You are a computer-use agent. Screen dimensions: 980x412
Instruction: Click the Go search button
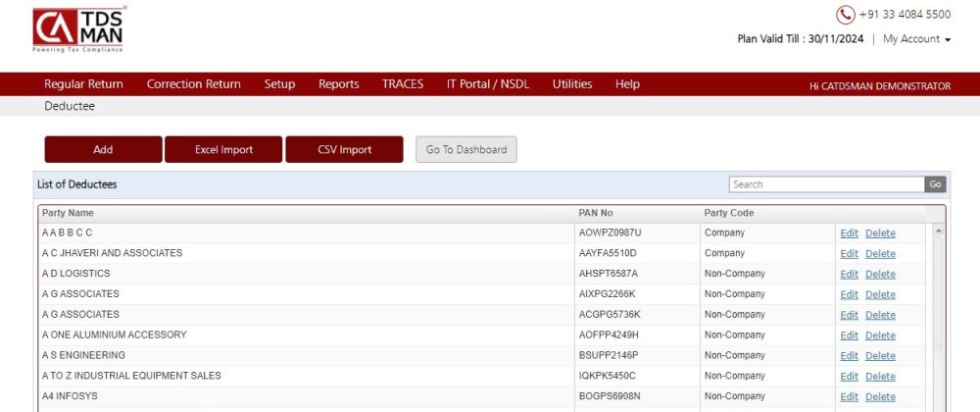coord(936,184)
